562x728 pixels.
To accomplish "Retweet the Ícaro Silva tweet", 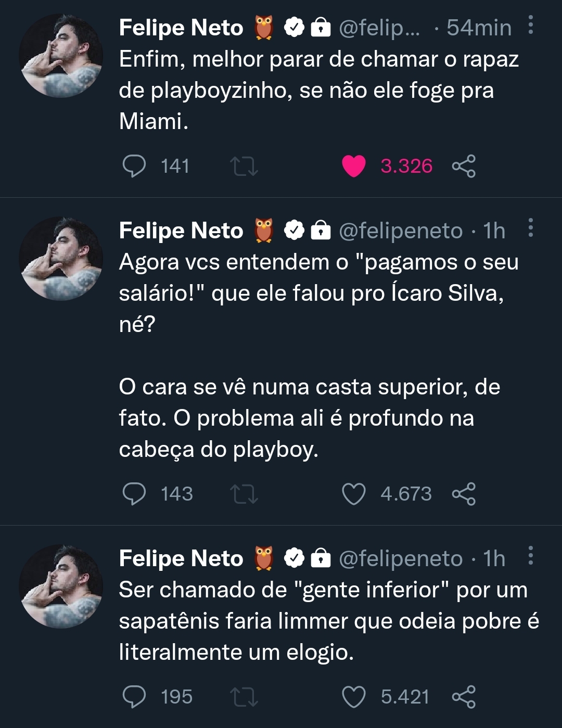I will click(x=244, y=494).
